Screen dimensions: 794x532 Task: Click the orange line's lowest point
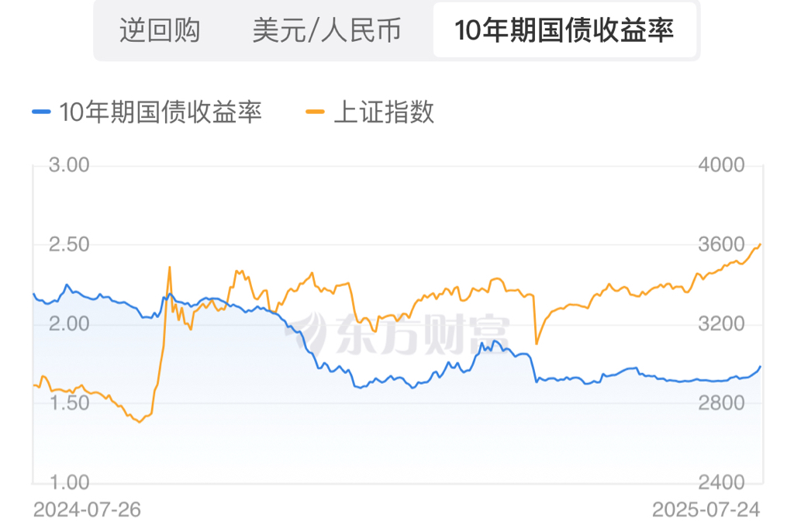point(140,422)
